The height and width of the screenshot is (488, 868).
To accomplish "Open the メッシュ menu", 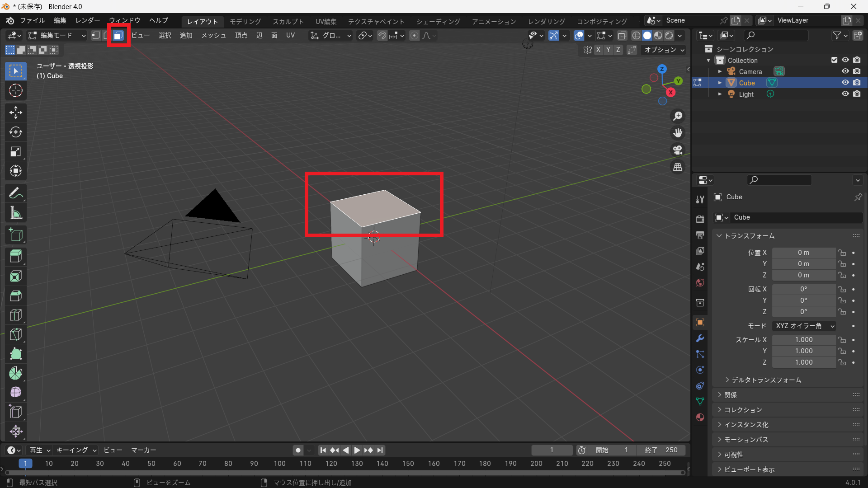I will click(x=213, y=35).
